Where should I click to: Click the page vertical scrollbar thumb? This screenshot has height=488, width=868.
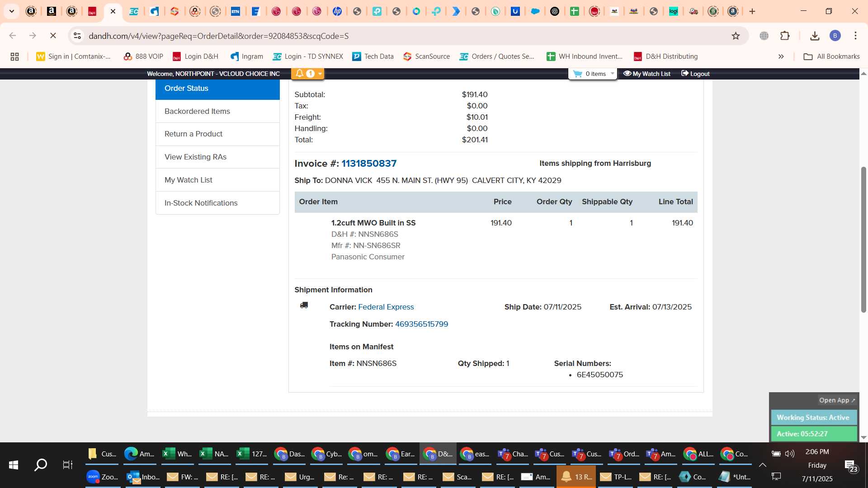coord(863,239)
